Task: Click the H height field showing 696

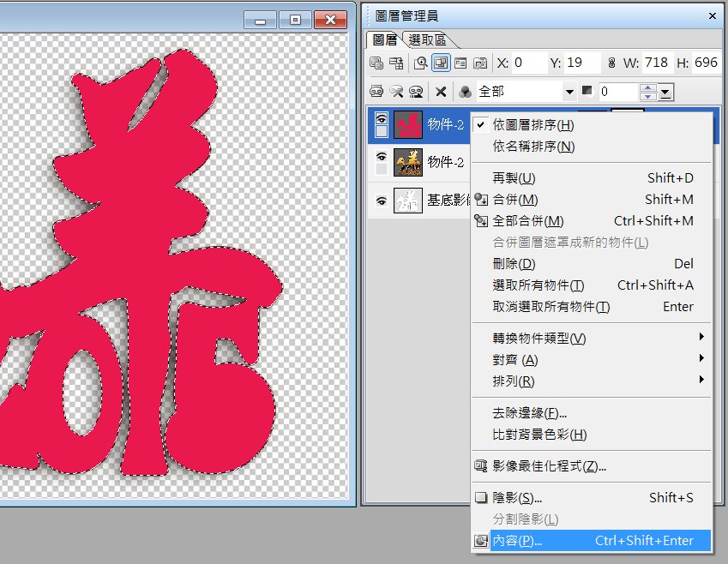Action: [706, 63]
